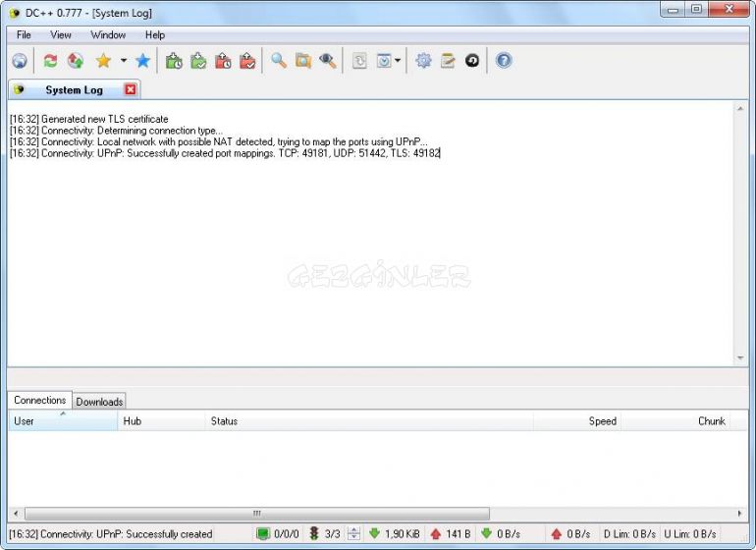Click the '0/0/0' hub count in status bar
Viewport: 756px width, 550px height.
pyautogui.click(x=287, y=534)
